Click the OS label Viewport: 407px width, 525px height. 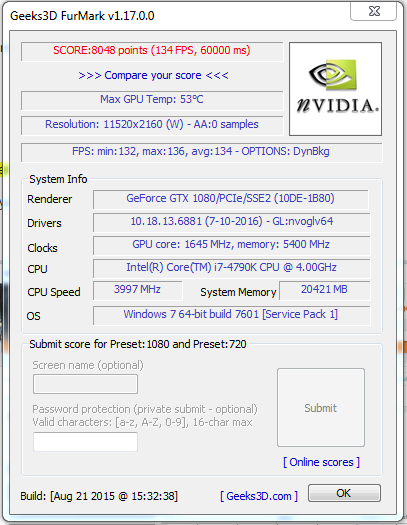pos(33,316)
